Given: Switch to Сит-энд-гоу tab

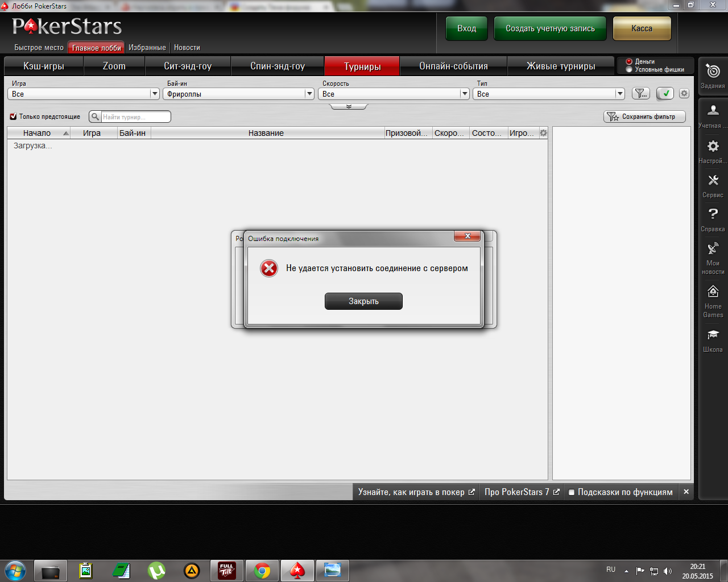Looking at the screenshot, I should [188, 66].
